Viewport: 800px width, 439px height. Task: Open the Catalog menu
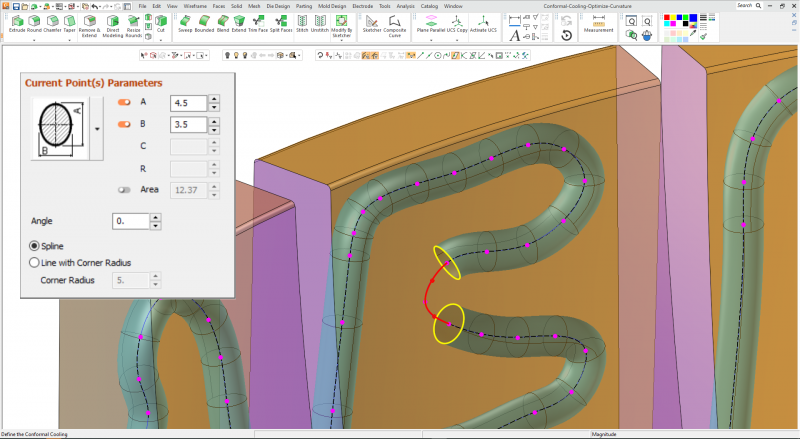click(429, 6)
